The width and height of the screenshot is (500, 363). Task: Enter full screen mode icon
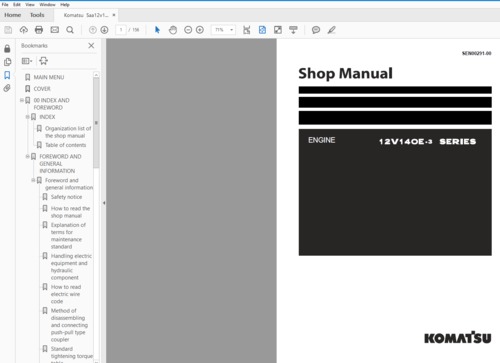tap(278, 30)
